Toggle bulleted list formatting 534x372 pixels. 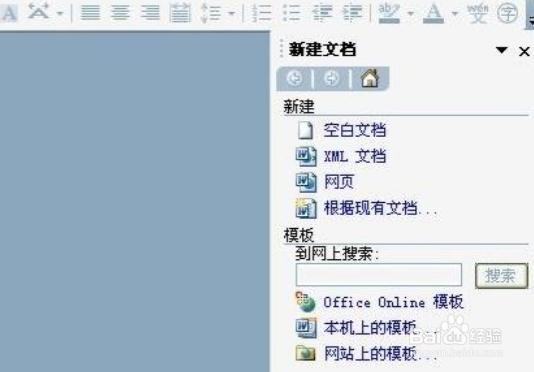tap(292, 13)
